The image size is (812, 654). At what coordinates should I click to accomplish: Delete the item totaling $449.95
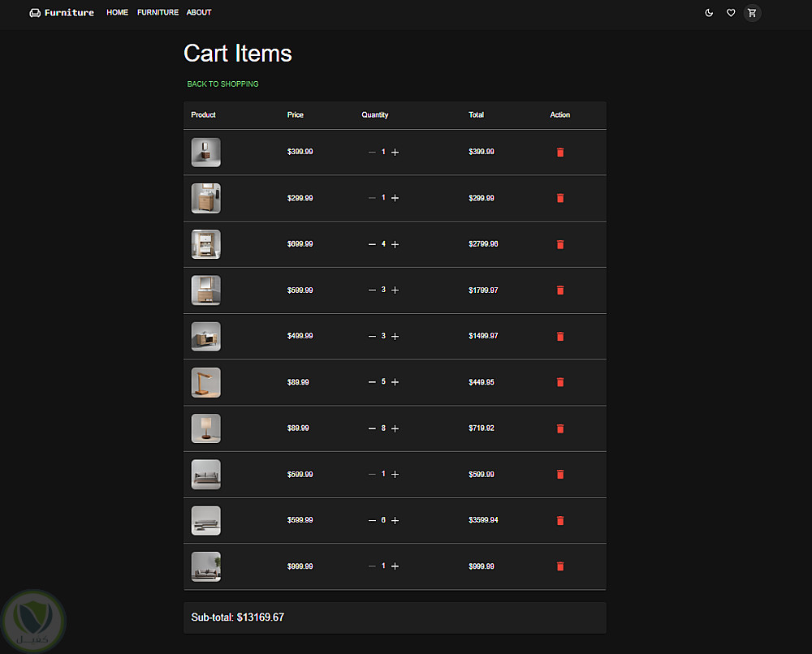[x=560, y=382]
